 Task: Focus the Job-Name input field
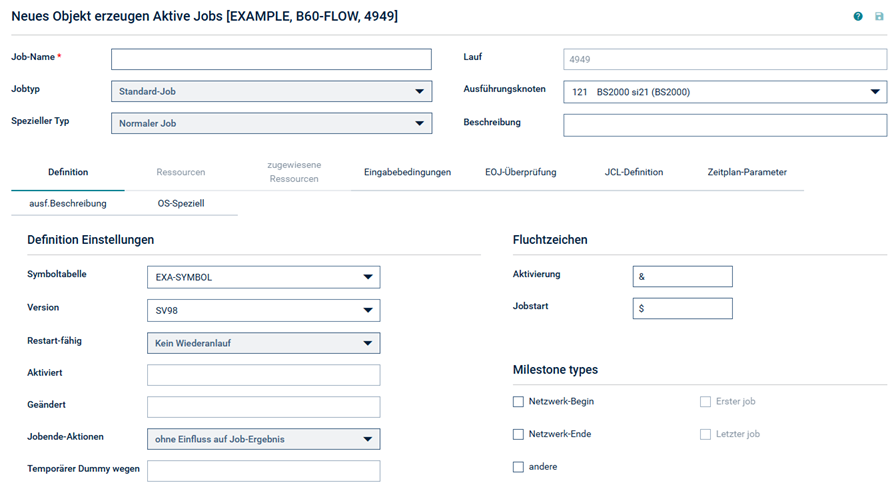(x=271, y=59)
